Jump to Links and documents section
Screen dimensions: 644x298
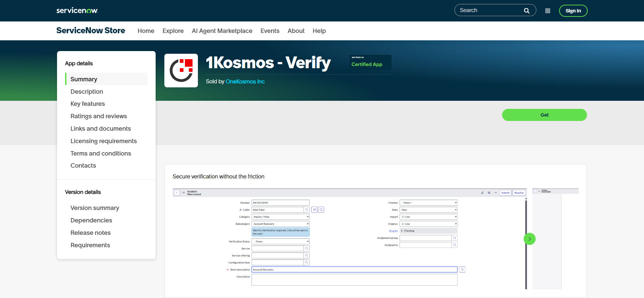pos(101,129)
